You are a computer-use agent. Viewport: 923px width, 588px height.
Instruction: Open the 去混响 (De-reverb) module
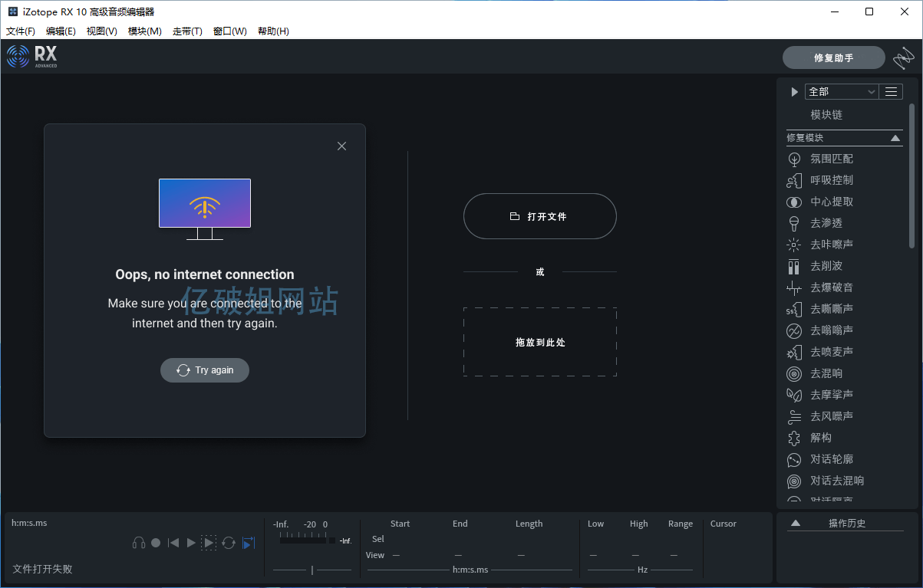click(826, 373)
